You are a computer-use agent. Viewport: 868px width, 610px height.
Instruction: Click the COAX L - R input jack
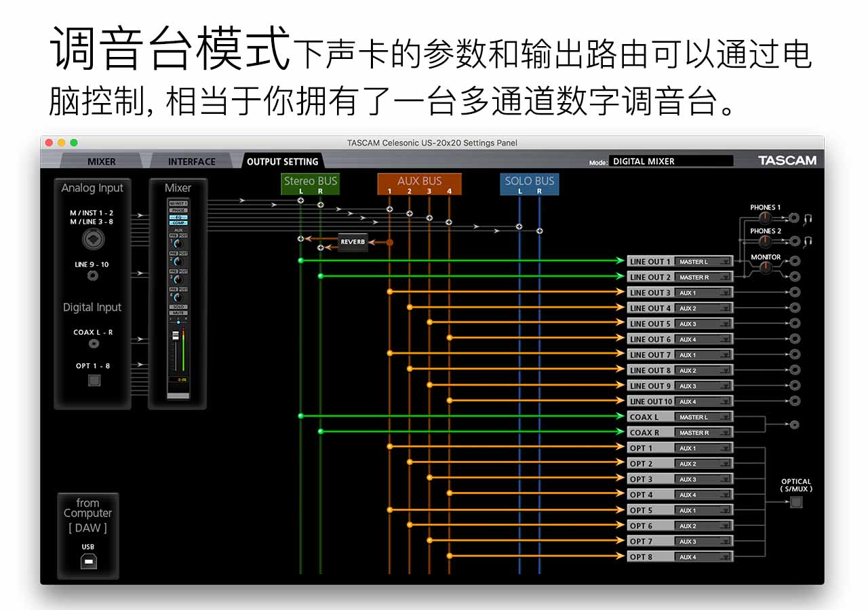pos(94,343)
